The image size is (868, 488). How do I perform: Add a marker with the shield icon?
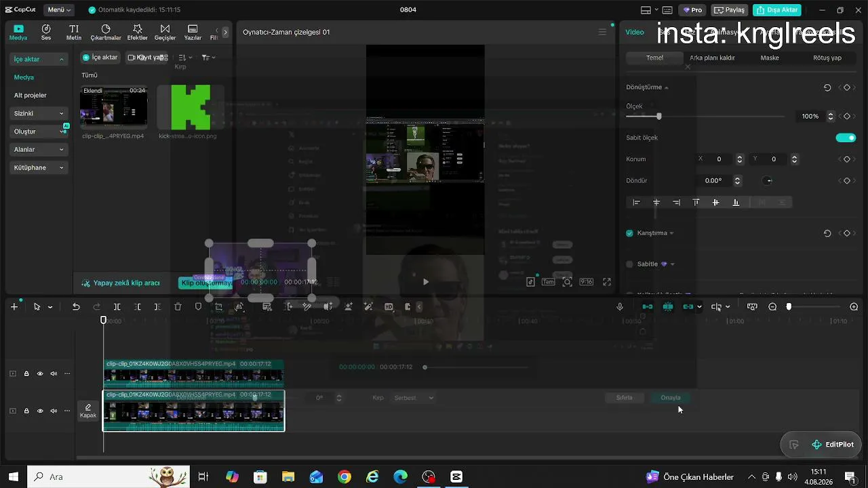pyautogui.click(x=198, y=307)
